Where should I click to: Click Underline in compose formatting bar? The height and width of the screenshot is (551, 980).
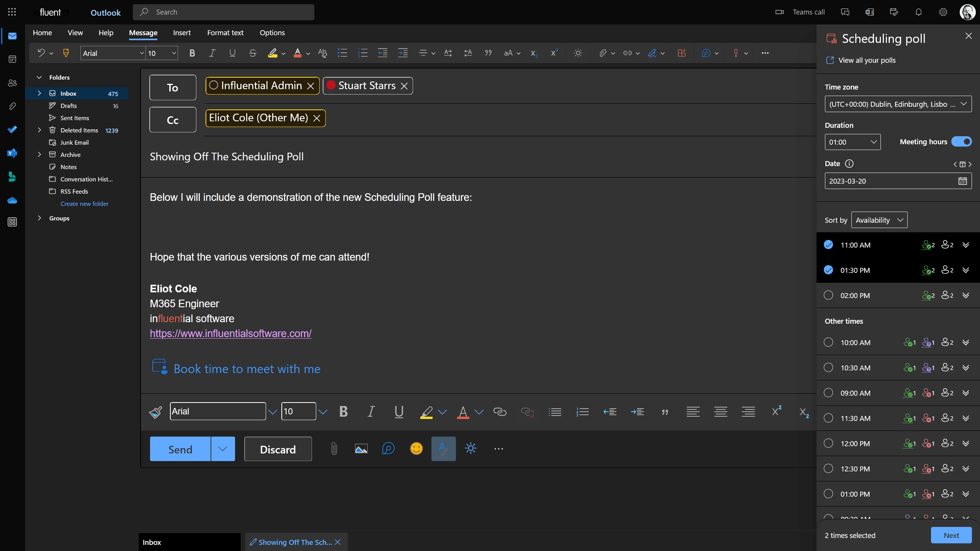tap(399, 412)
